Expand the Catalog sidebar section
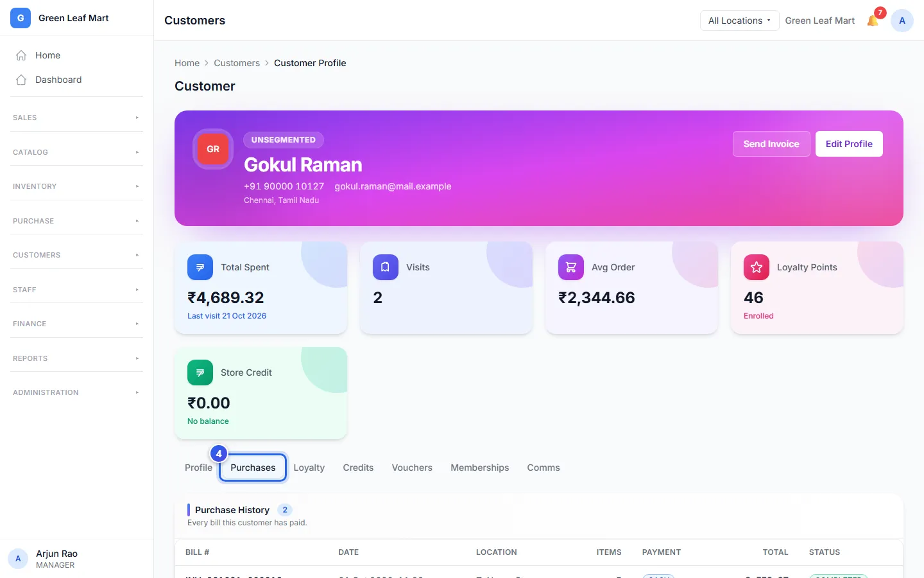This screenshot has width=924, height=578. coord(76,152)
